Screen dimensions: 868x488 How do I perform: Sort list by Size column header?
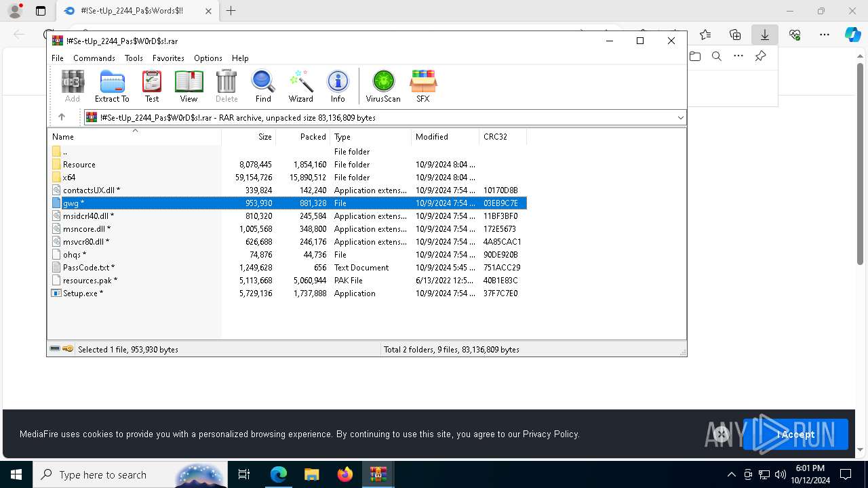click(x=249, y=137)
